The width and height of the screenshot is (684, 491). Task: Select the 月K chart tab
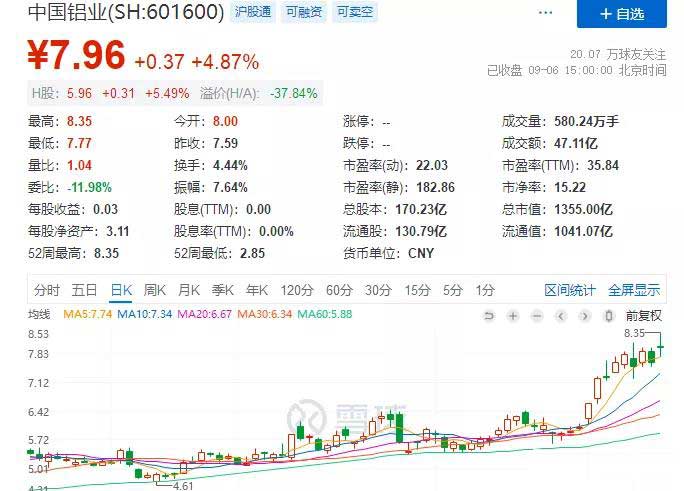(188, 290)
